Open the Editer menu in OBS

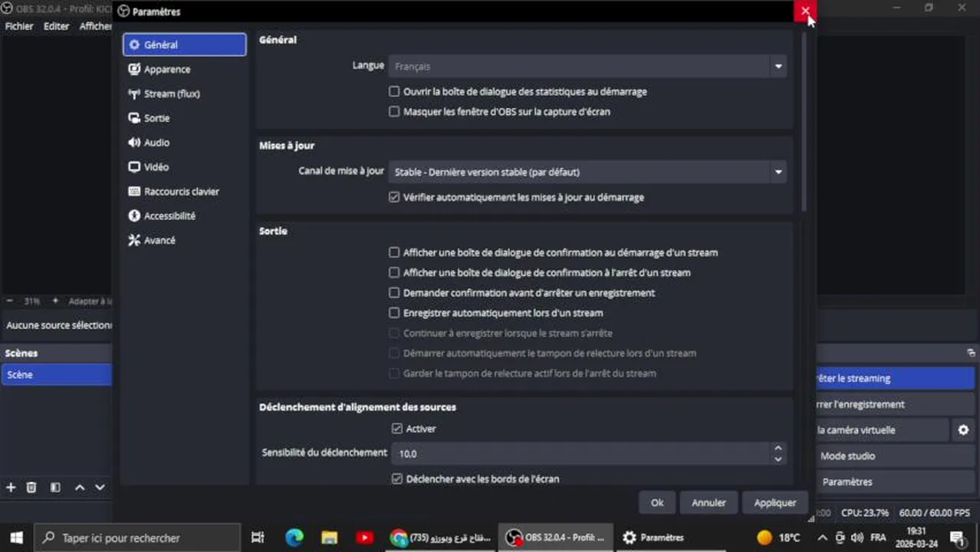point(56,26)
